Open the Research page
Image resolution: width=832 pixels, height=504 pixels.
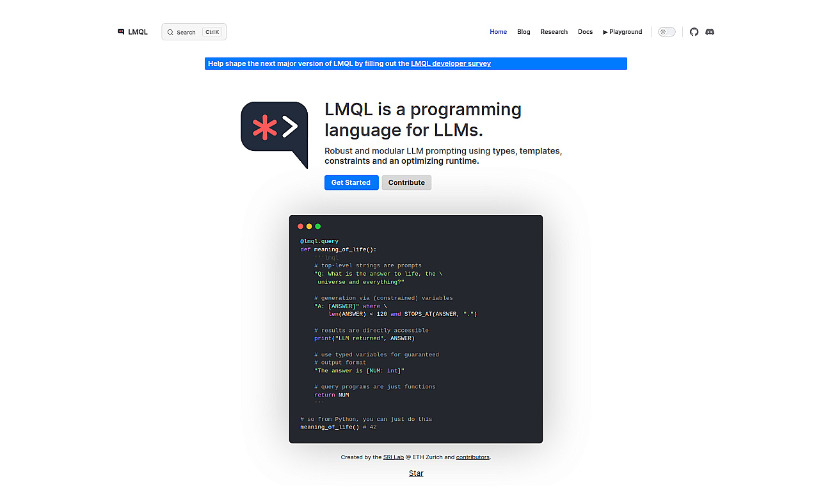pyautogui.click(x=554, y=32)
